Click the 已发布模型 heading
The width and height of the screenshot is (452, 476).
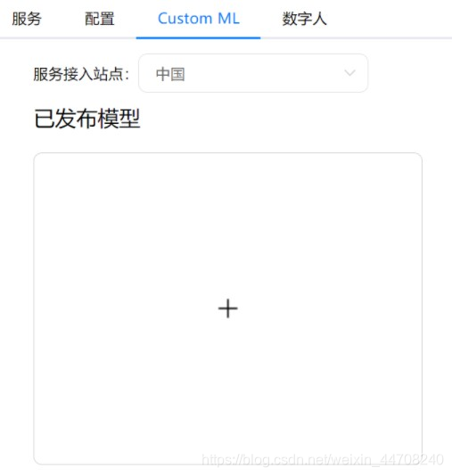tap(87, 119)
